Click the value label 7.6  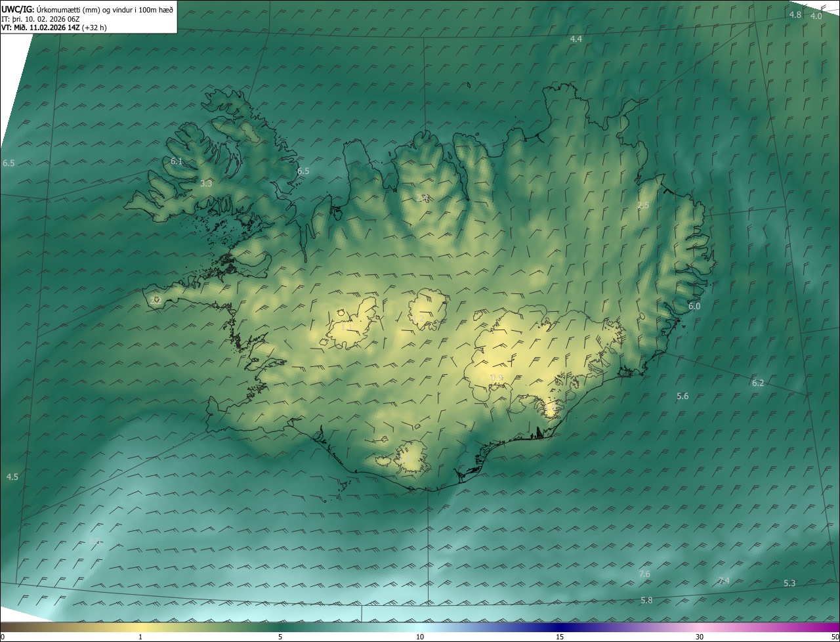click(644, 574)
